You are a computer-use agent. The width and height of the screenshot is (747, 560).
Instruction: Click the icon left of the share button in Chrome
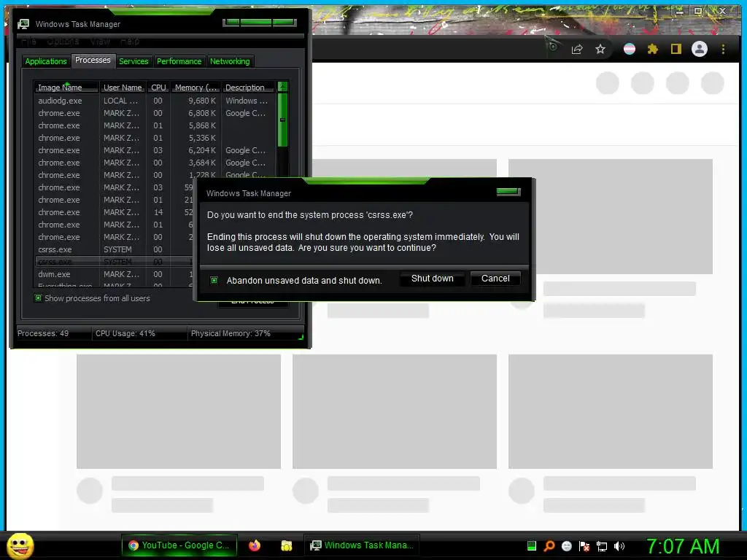click(553, 47)
